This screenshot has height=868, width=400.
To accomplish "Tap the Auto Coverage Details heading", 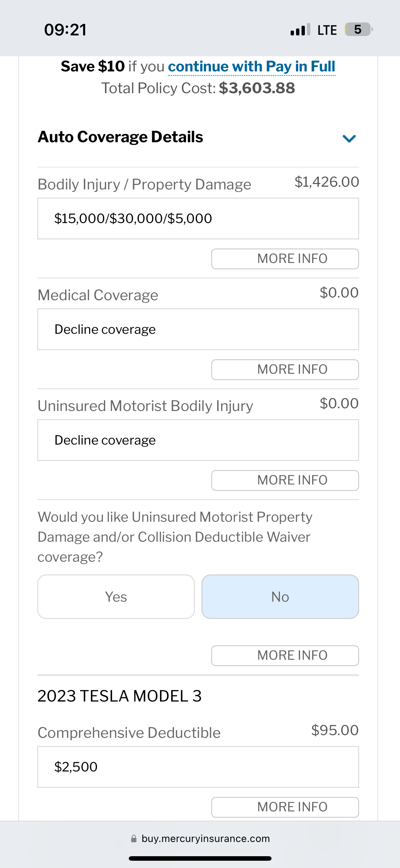I will (x=120, y=137).
